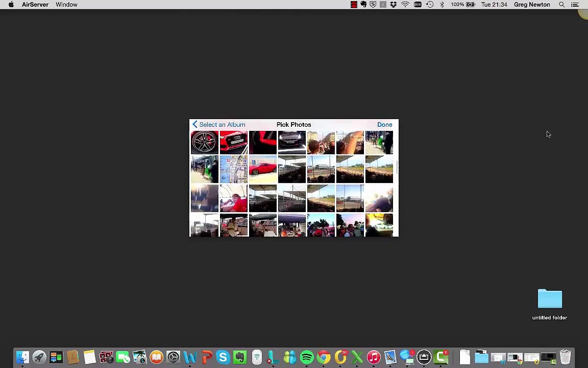Open Launchpad rocket icon in Dock
The height and width of the screenshot is (368, 588).
39,357
